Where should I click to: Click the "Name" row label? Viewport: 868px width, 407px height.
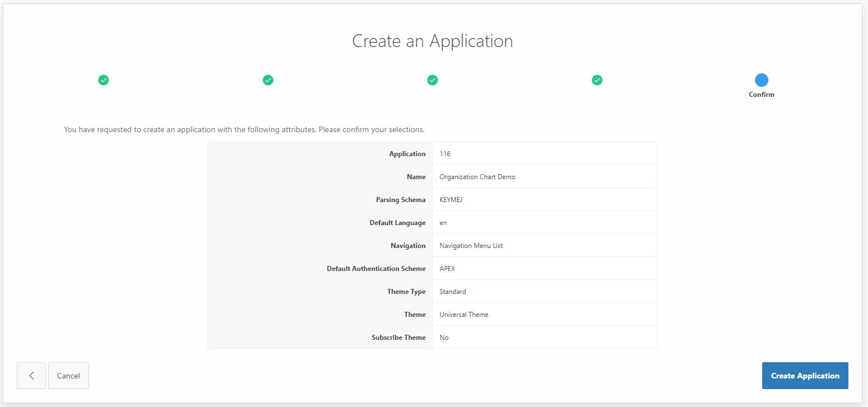416,177
